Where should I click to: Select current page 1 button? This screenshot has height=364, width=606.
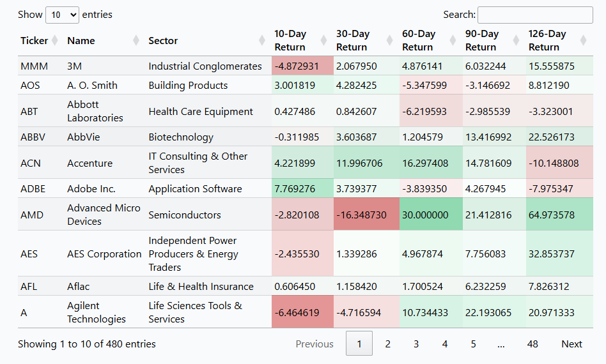(359, 344)
